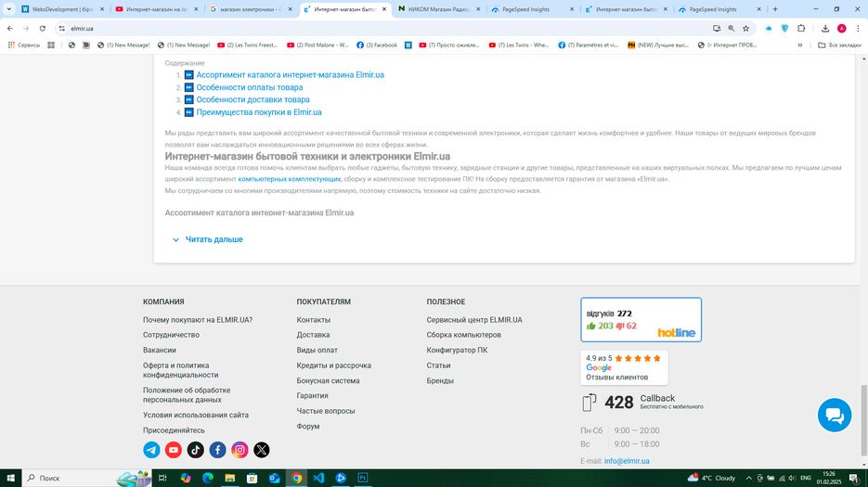Open the Форум footer link

[x=308, y=427]
